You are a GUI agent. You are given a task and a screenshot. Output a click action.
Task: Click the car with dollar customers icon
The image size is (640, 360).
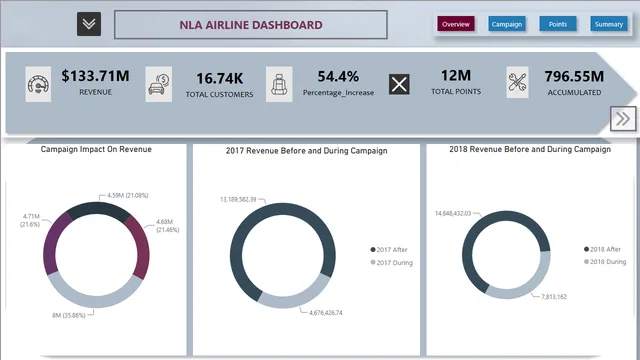158,84
